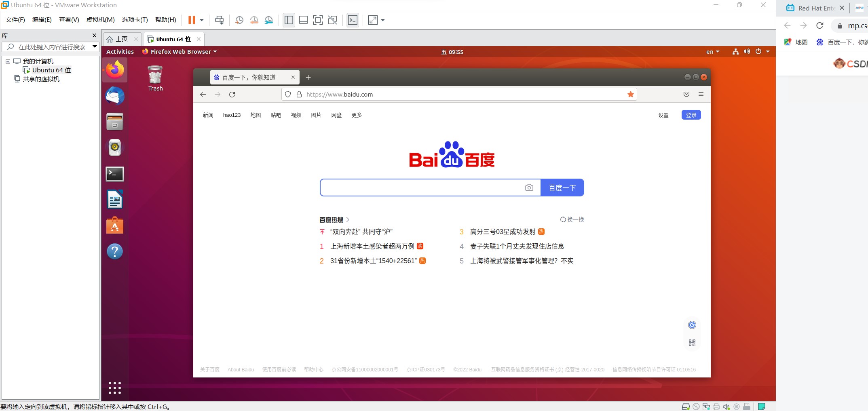Toggle the thumbnail bar visibility
The width and height of the screenshot is (868, 411).
[x=303, y=20]
